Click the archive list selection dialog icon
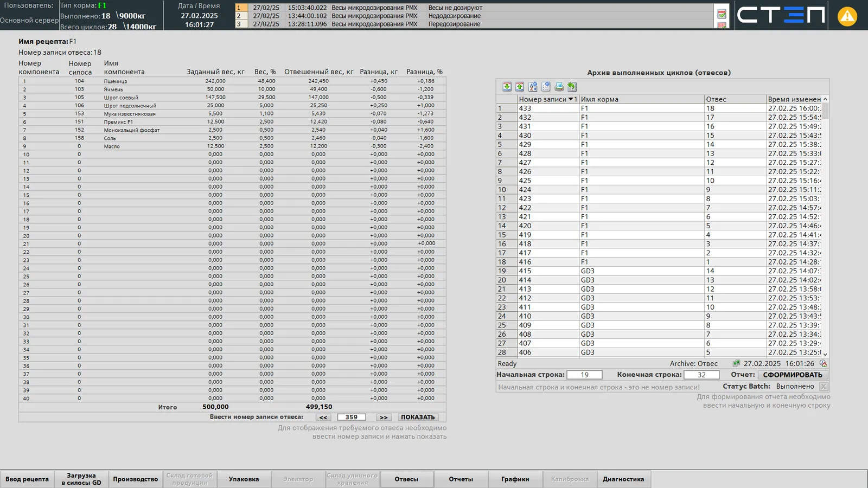868x488 pixels. 546,87
